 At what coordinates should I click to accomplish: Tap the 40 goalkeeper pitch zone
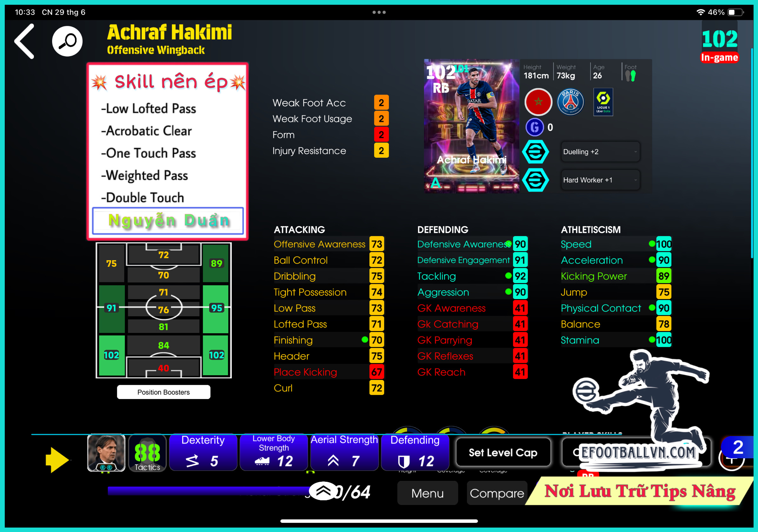(163, 368)
